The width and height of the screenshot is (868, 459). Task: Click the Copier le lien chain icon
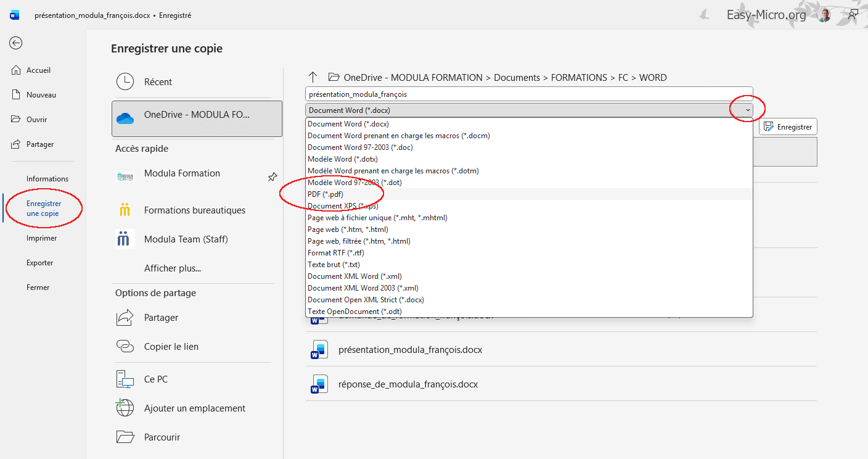click(125, 347)
